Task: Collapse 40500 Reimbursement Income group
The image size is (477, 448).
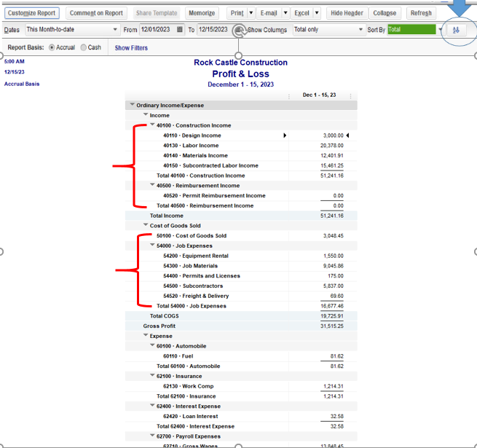Action: coord(152,185)
